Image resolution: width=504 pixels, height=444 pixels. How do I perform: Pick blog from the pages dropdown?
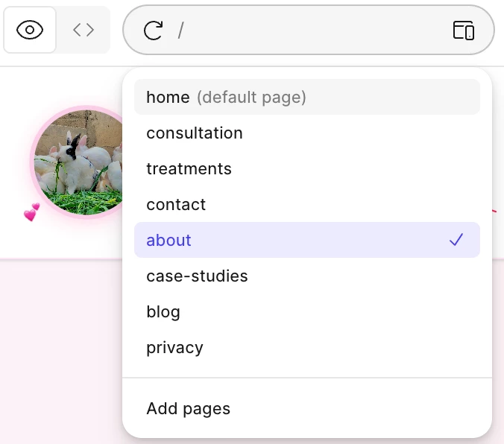click(163, 311)
